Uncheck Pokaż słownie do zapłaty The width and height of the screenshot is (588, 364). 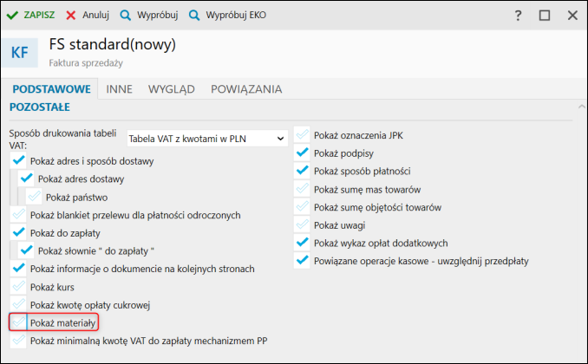(26, 250)
